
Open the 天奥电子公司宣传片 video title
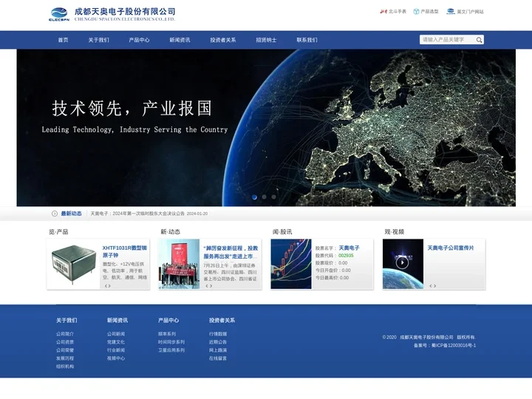point(451,248)
